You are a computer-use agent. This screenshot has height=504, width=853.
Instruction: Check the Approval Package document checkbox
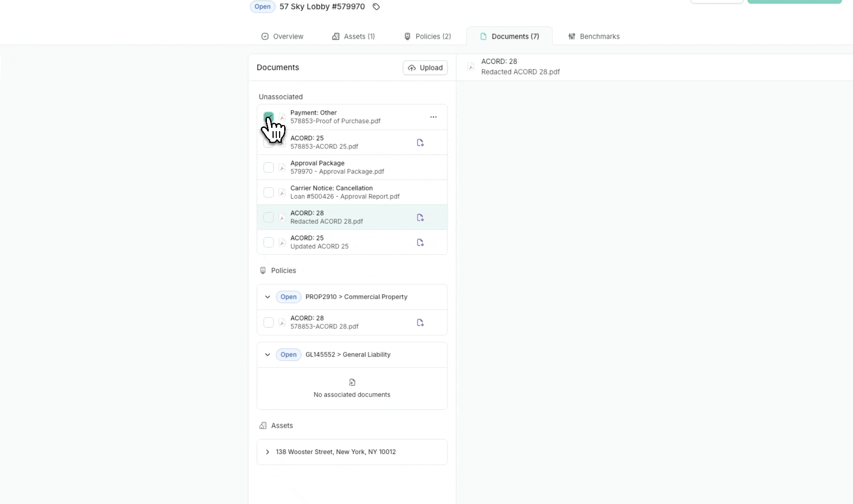tap(268, 168)
